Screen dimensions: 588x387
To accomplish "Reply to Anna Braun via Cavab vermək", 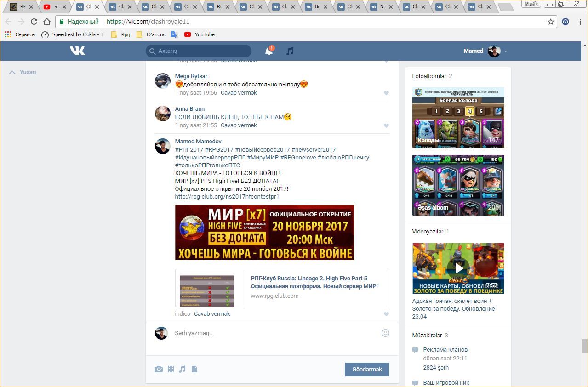I will (x=239, y=125).
